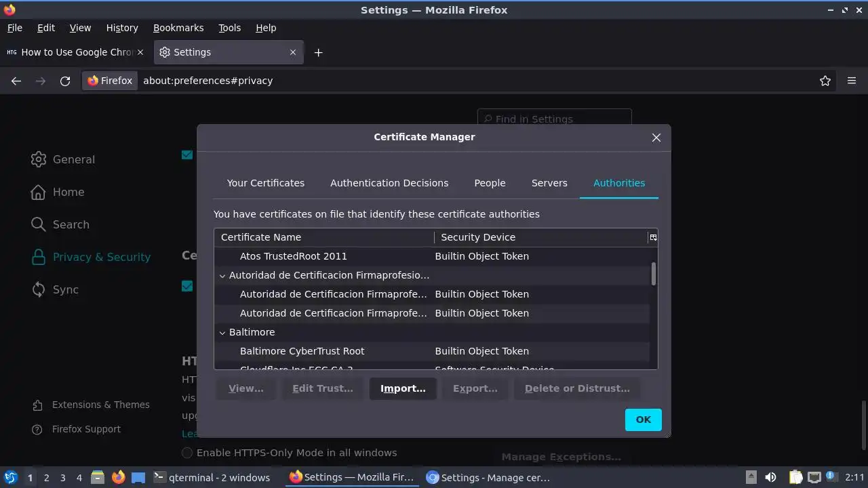Collapse the Autoridad de Certificacion Firmaprofesional group

222,275
